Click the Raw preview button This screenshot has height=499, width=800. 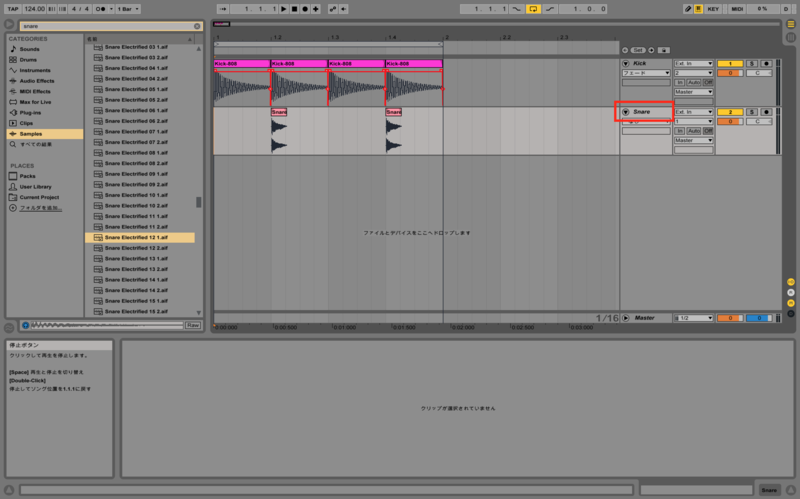[x=193, y=325]
